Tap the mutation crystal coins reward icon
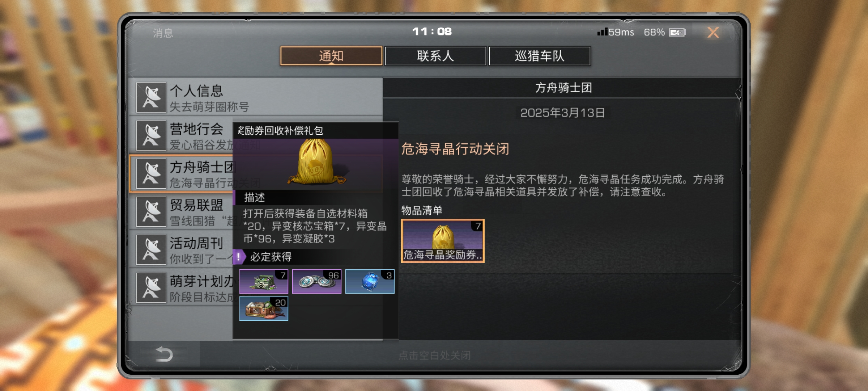Screen dimensions: 868x391 (317, 281)
